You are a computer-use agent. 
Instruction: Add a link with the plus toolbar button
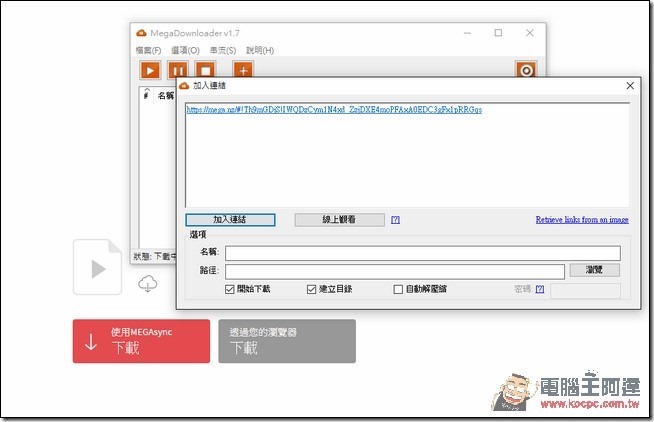pyautogui.click(x=243, y=70)
